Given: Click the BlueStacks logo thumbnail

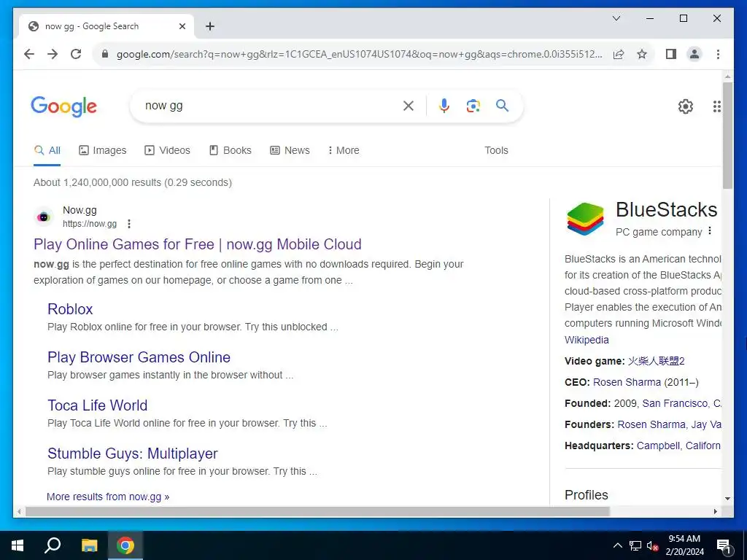Looking at the screenshot, I should pyautogui.click(x=585, y=219).
